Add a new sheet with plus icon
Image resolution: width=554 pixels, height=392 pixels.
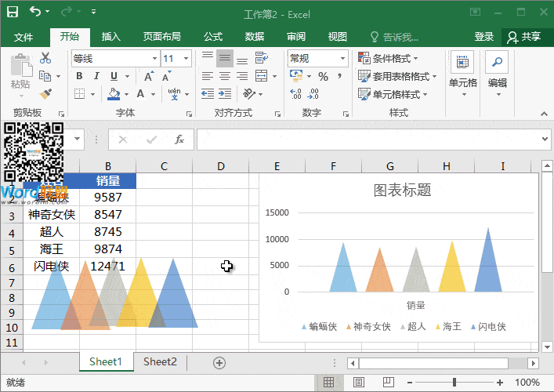[x=219, y=362]
